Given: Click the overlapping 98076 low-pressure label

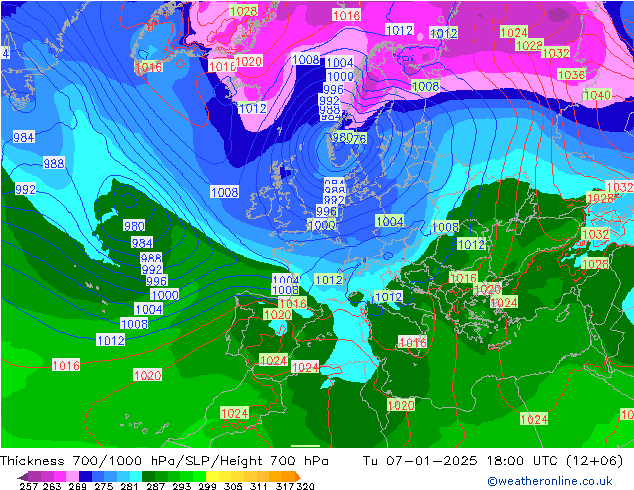Looking at the screenshot, I should coord(349,138).
